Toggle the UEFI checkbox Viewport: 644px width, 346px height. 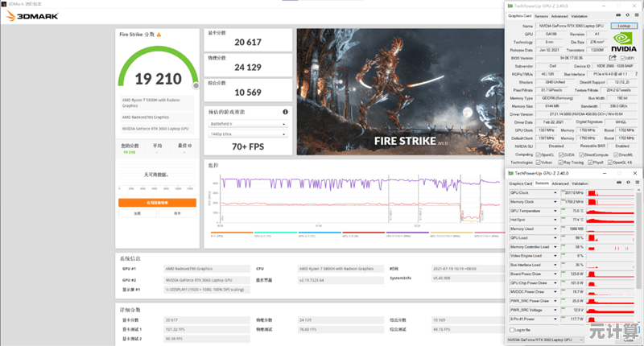pos(622,57)
